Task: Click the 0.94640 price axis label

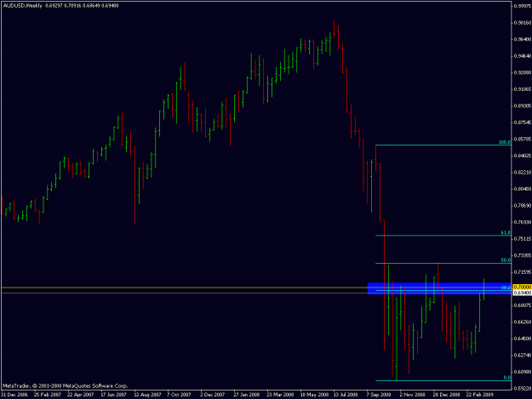Action: click(523, 56)
